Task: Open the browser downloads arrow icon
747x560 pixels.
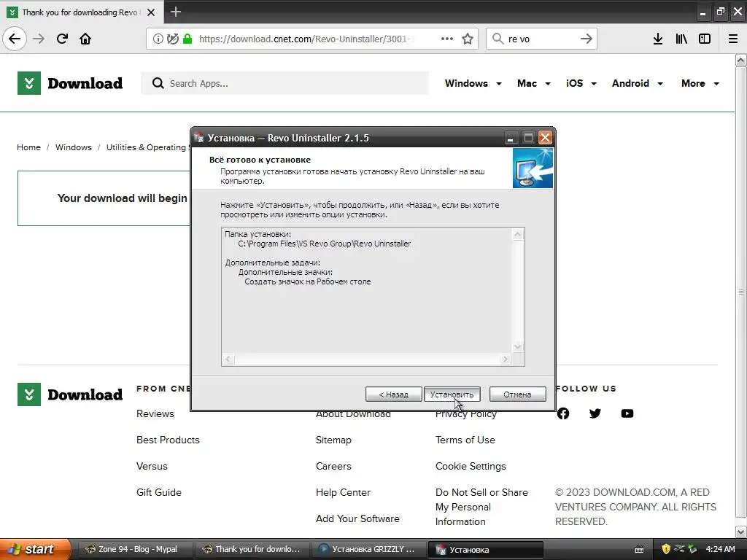Action: tap(657, 39)
